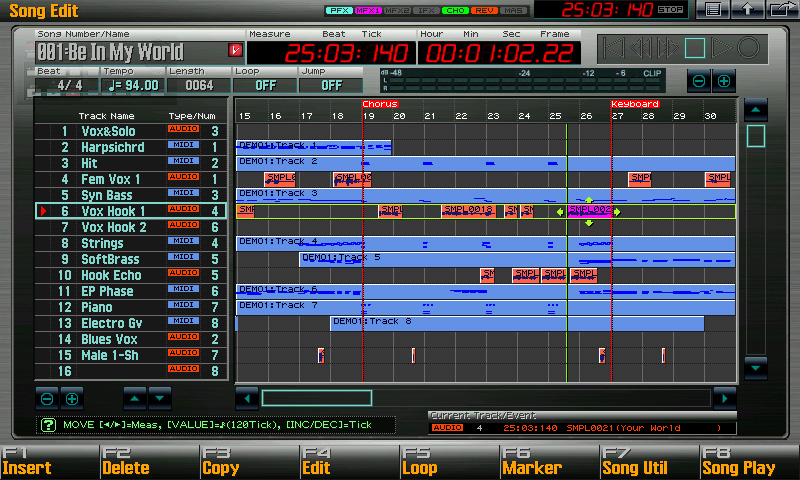Toggle the IFX effect indicator

click(x=427, y=10)
